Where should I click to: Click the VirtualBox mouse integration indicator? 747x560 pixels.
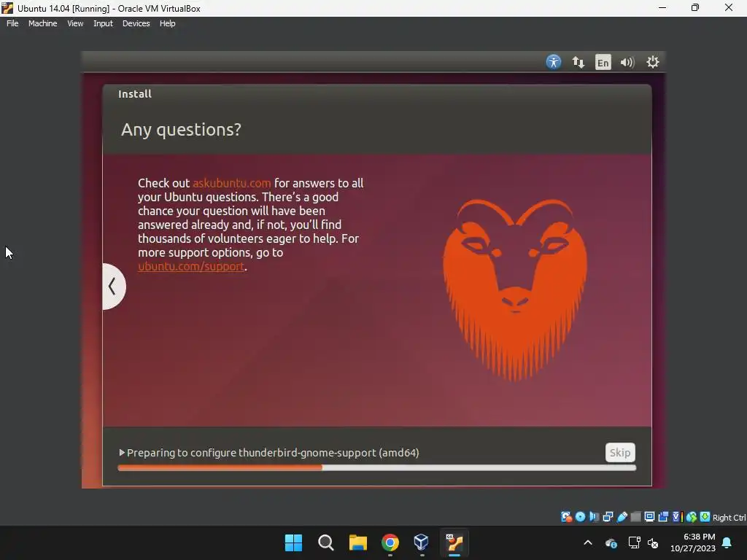[692, 517]
